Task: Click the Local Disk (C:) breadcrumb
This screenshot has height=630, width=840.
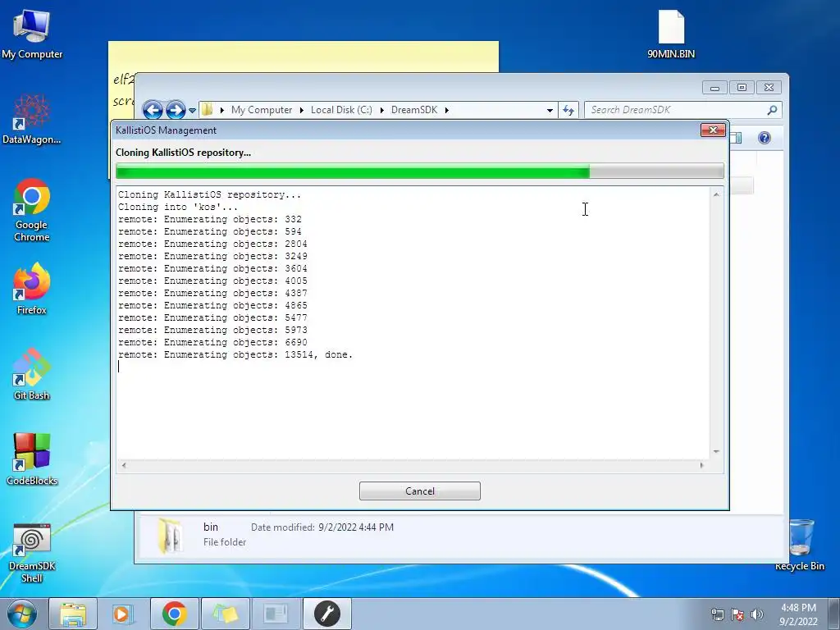Action: (x=341, y=110)
